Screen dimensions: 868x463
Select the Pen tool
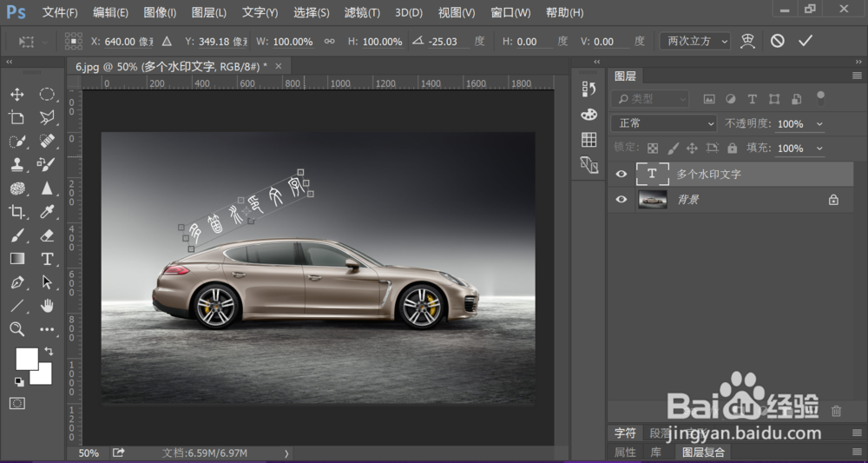17,282
